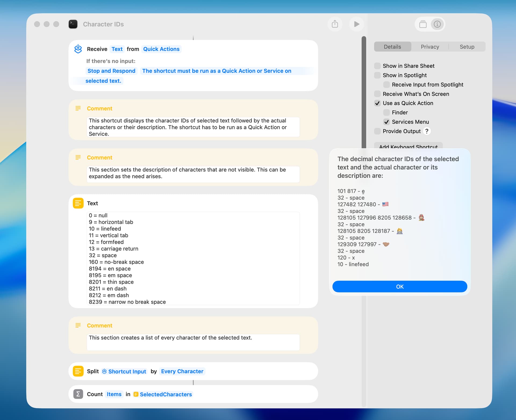Click the Split Text action icon

click(x=78, y=371)
